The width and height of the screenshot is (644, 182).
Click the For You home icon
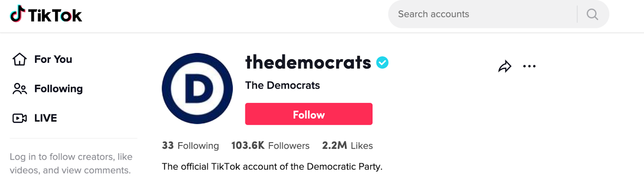[x=19, y=59]
